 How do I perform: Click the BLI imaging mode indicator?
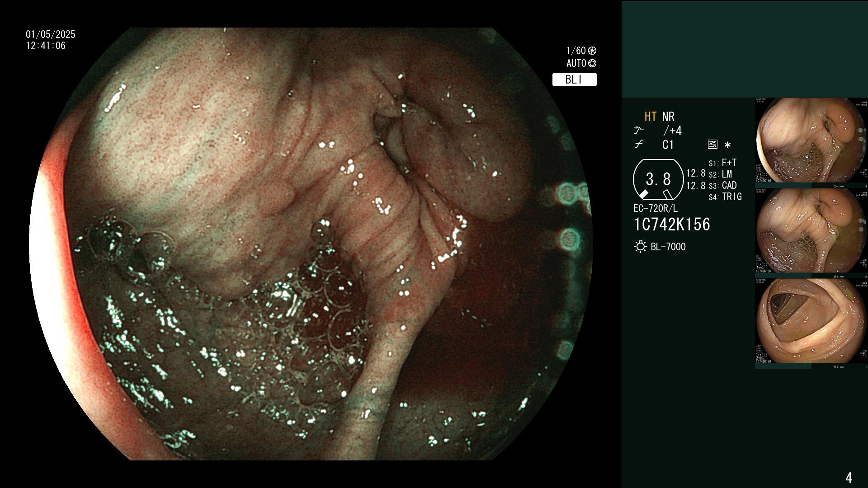click(574, 80)
